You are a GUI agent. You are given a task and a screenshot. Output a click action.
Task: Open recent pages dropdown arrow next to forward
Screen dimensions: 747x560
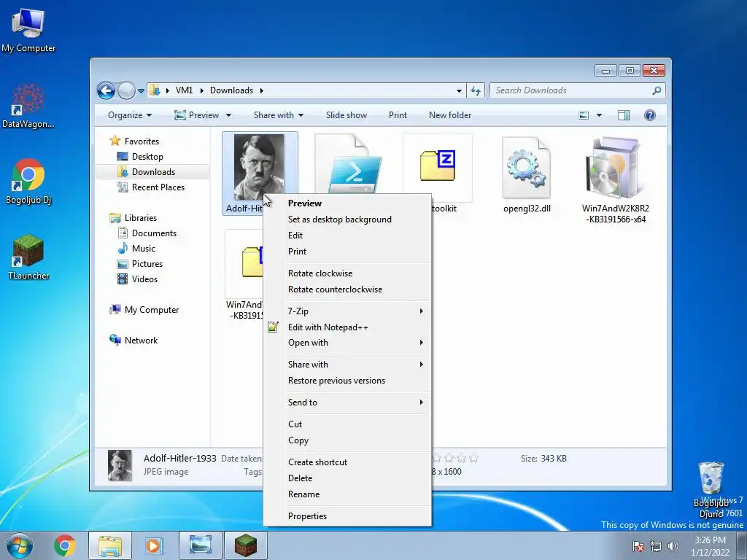[141, 90]
